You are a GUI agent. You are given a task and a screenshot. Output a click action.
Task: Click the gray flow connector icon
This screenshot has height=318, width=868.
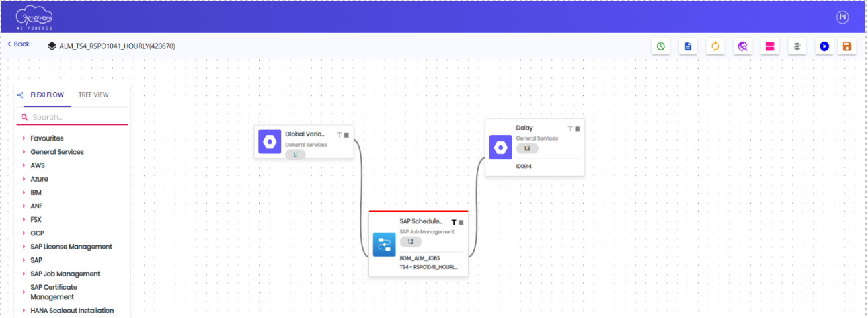click(x=797, y=46)
